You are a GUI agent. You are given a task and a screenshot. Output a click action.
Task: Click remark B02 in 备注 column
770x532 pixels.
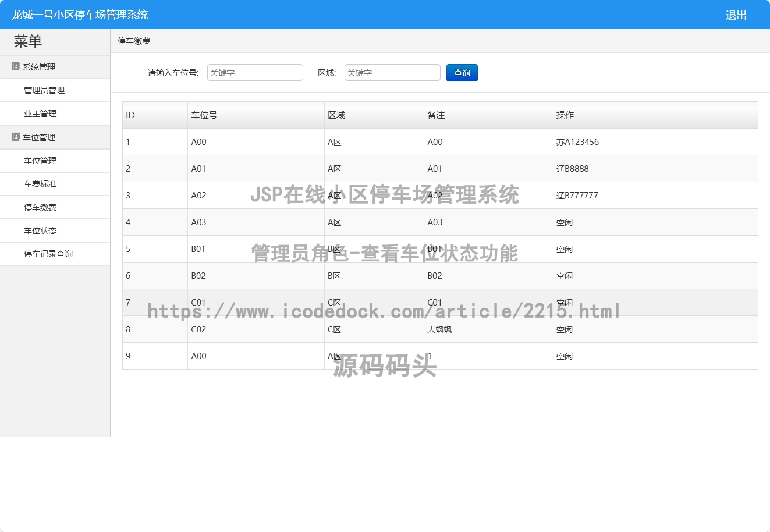click(x=435, y=276)
